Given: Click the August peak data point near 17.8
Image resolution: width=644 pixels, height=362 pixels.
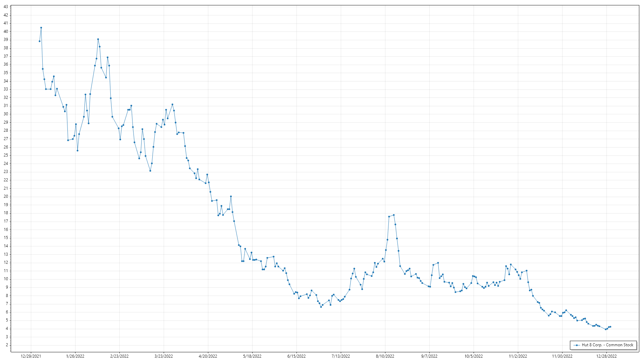Looking at the screenshot, I should [394, 215].
